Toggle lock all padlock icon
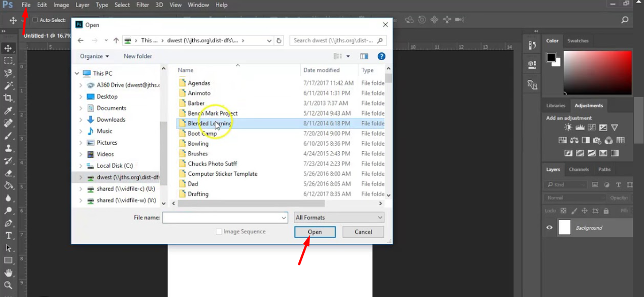Viewport: 644px width, 297px height. [606, 211]
